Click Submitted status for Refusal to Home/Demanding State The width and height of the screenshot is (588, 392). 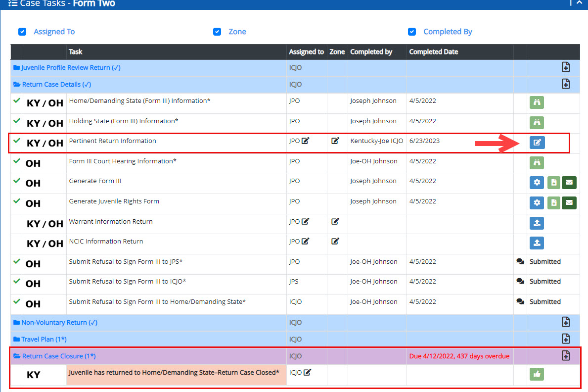coord(545,301)
